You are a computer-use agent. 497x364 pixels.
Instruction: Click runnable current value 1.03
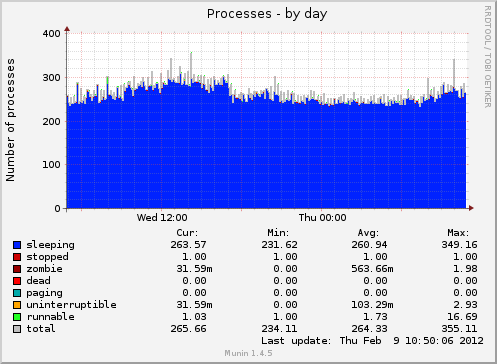pyautogui.click(x=194, y=317)
